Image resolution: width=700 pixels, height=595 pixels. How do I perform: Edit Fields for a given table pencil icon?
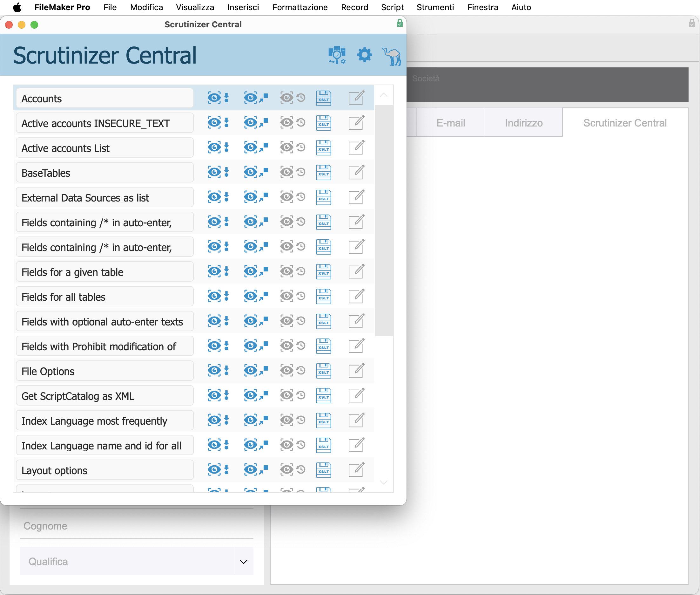click(x=356, y=271)
